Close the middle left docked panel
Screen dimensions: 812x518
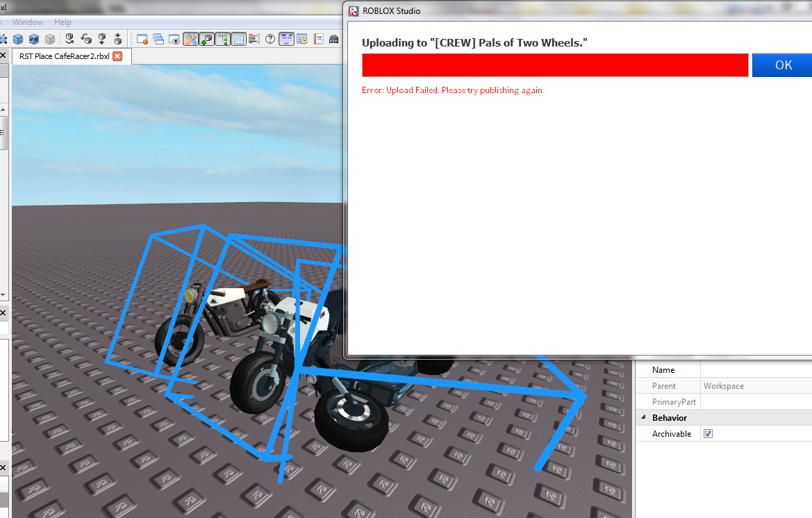pyautogui.click(x=3, y=313)
